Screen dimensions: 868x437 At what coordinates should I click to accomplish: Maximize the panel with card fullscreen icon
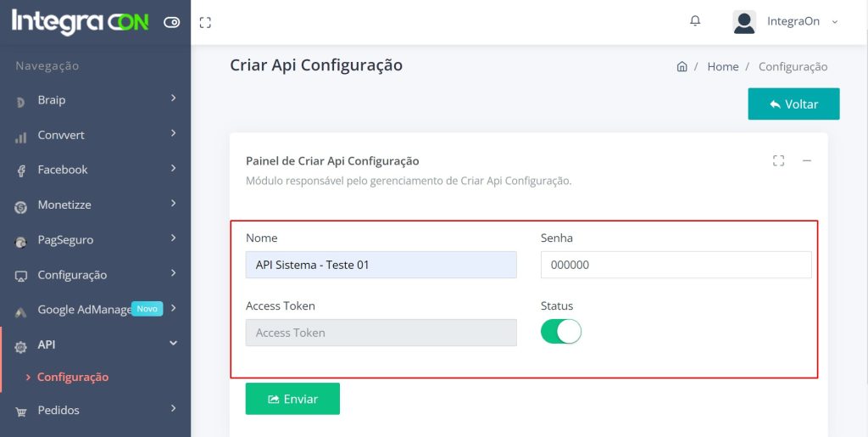point(778,160)
